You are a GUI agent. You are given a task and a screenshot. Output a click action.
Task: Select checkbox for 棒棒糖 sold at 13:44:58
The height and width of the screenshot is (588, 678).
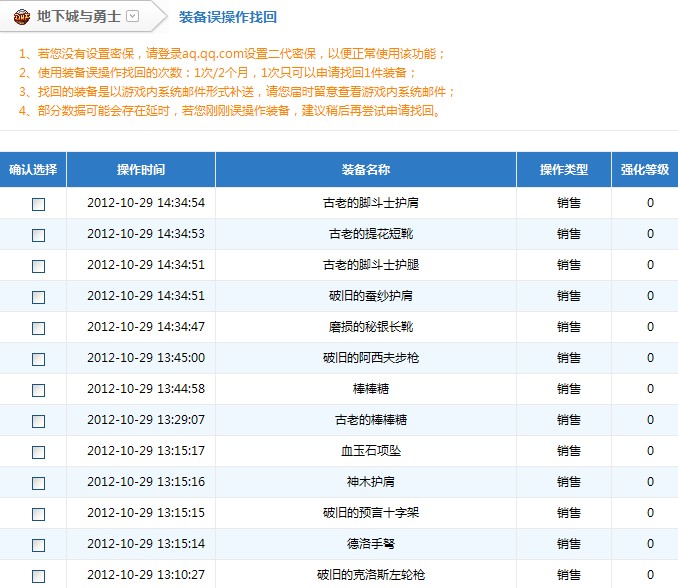click(38, 390)
